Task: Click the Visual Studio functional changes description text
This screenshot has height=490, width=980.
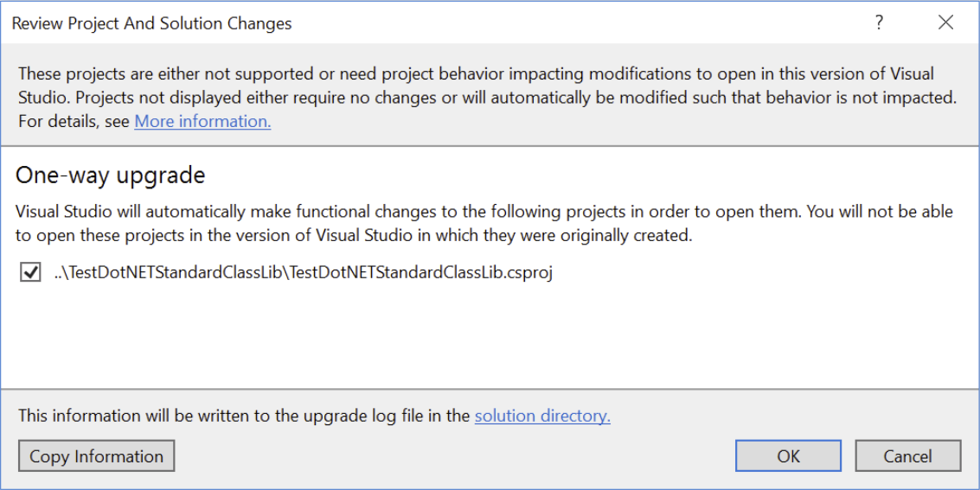Action: point(484,224)
